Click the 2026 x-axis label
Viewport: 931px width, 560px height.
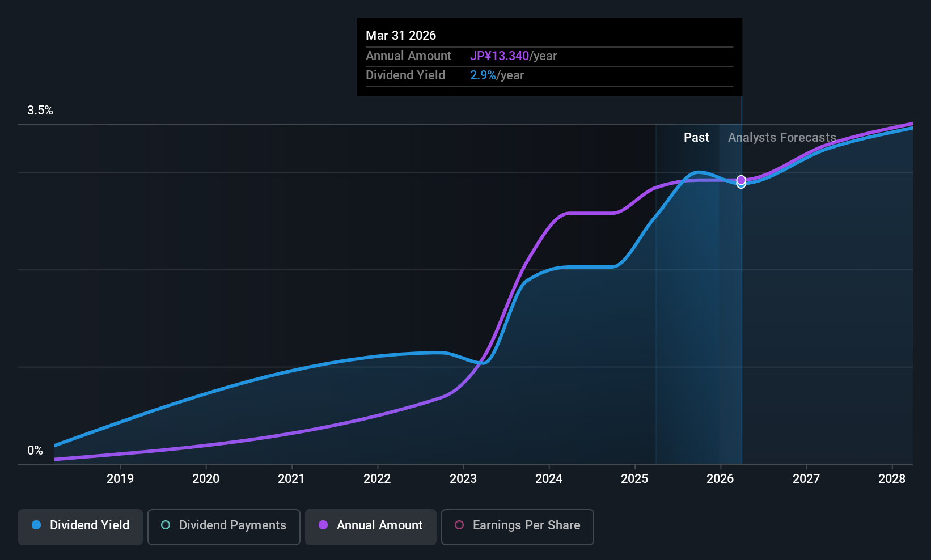click(720, 479)
